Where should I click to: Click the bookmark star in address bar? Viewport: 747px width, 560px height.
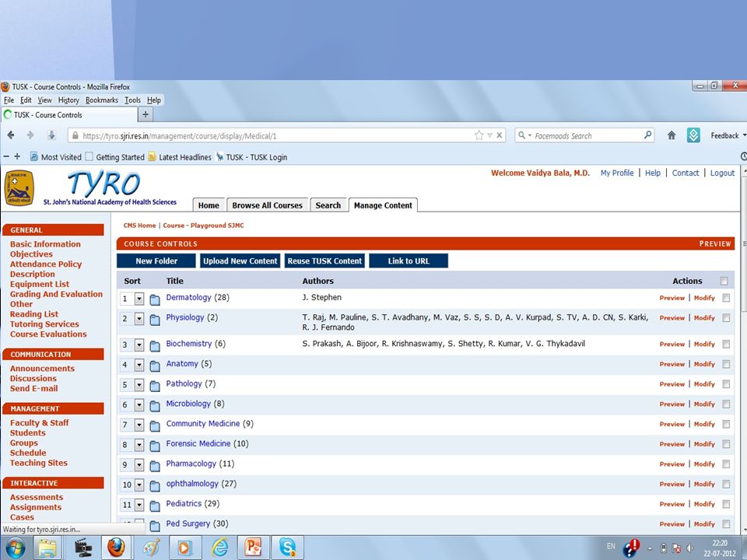[479, 135]
